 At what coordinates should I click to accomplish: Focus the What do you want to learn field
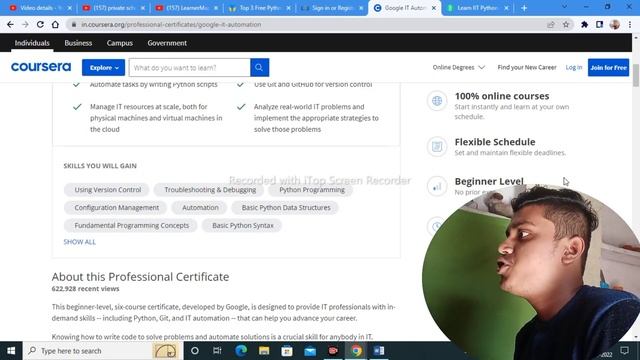(x=189, y=67)
